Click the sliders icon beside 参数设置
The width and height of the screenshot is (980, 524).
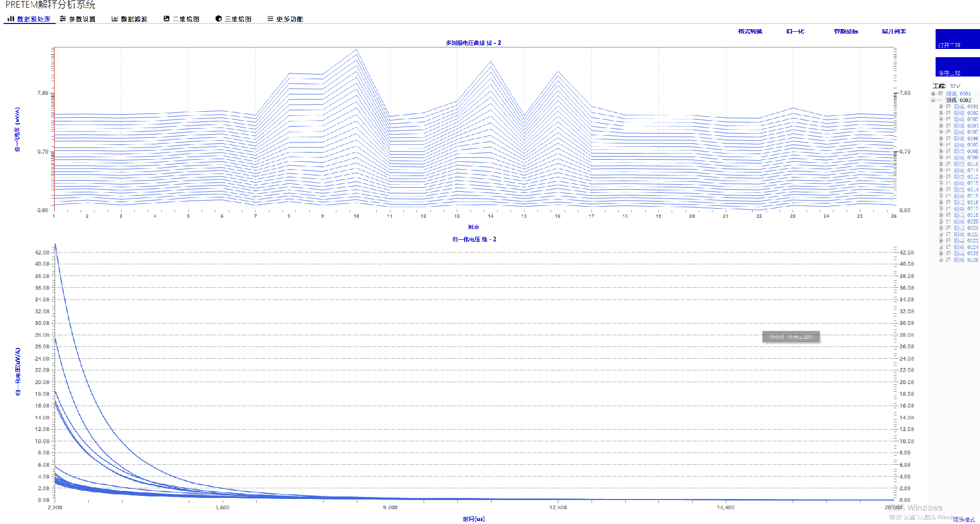[x=63, y=19]
